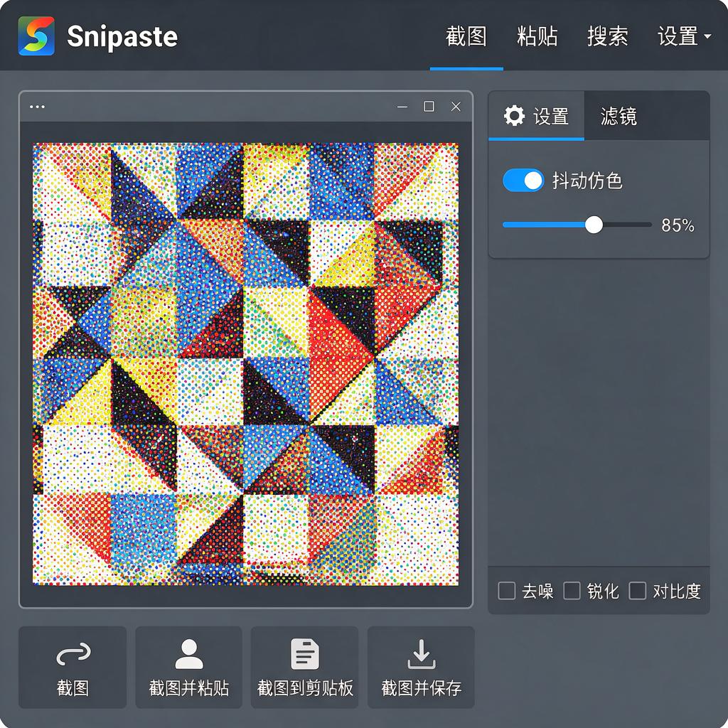Minimize the preview window
The height and width of the screenshot is (728, 728).
coord(402,107)
